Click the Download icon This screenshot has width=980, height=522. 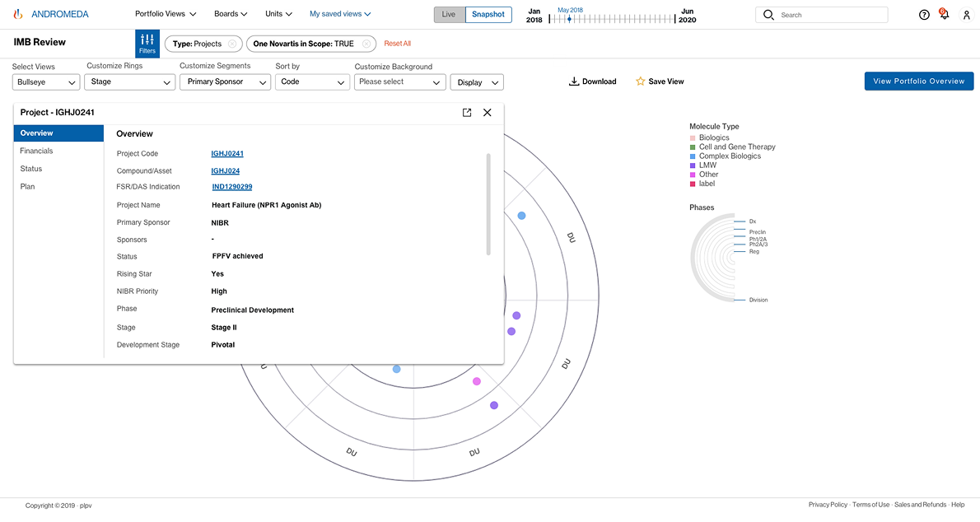[574, 82]
